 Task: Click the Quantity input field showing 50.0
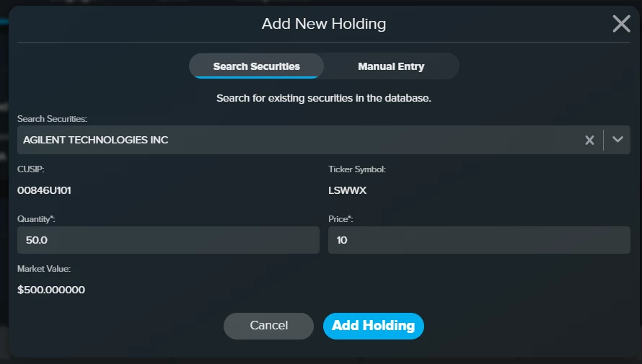pos(168,240)
